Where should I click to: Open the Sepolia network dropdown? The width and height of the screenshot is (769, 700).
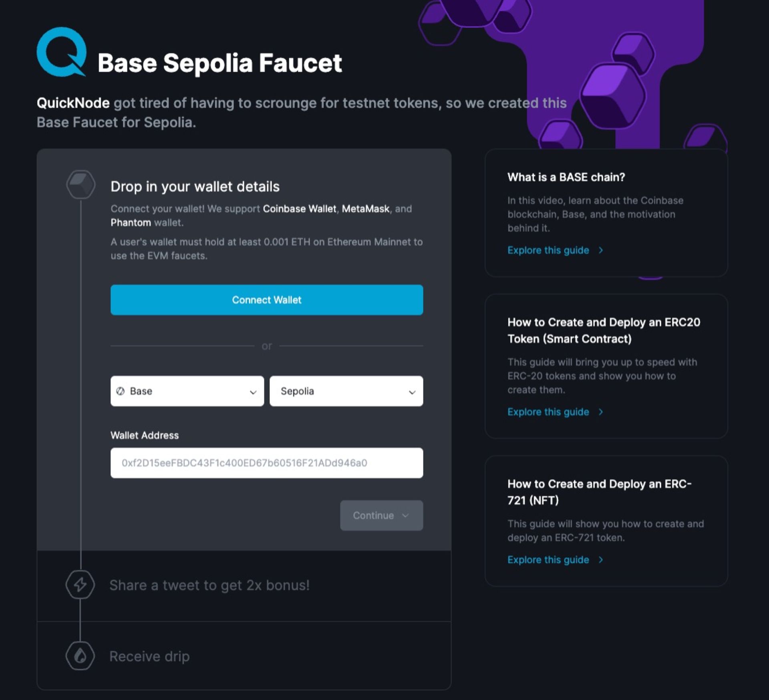click(x=346, y=391)
